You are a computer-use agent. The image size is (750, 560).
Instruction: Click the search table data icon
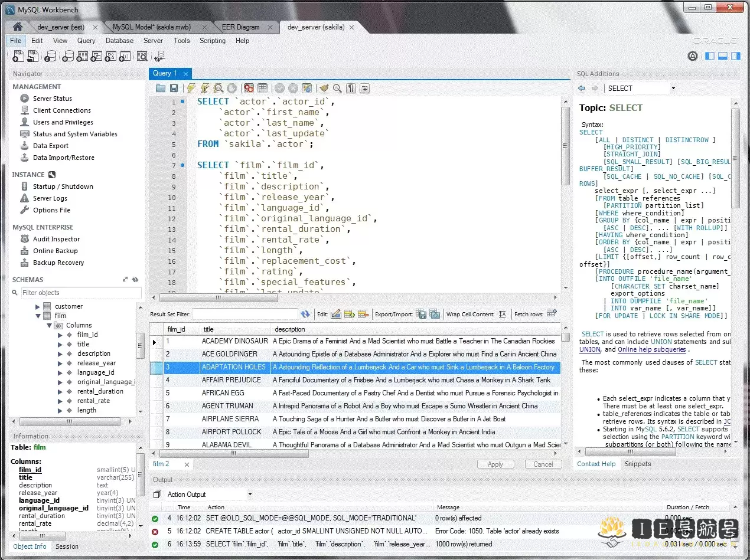[142, 56]
